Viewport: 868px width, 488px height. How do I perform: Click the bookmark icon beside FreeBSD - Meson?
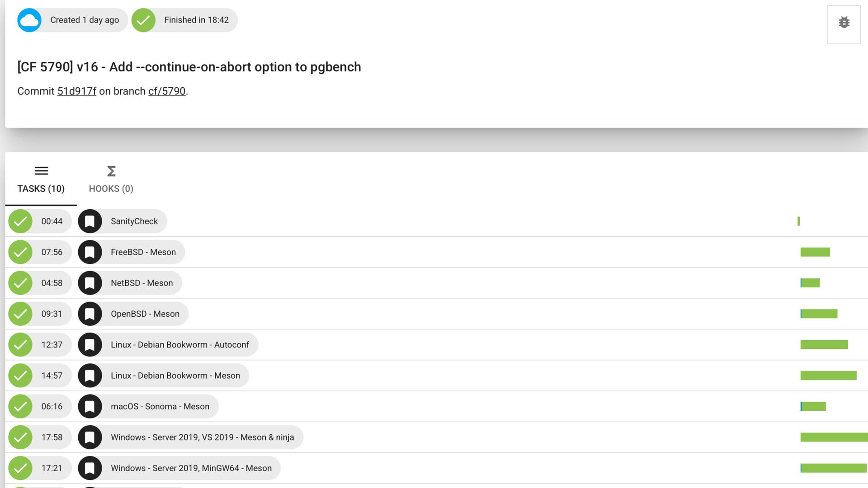(90, 252)
